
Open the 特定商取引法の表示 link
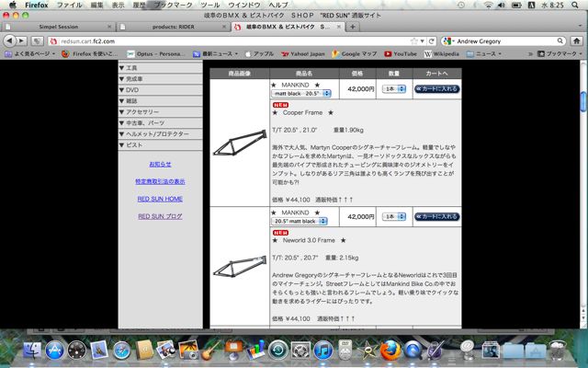point(160,181)
